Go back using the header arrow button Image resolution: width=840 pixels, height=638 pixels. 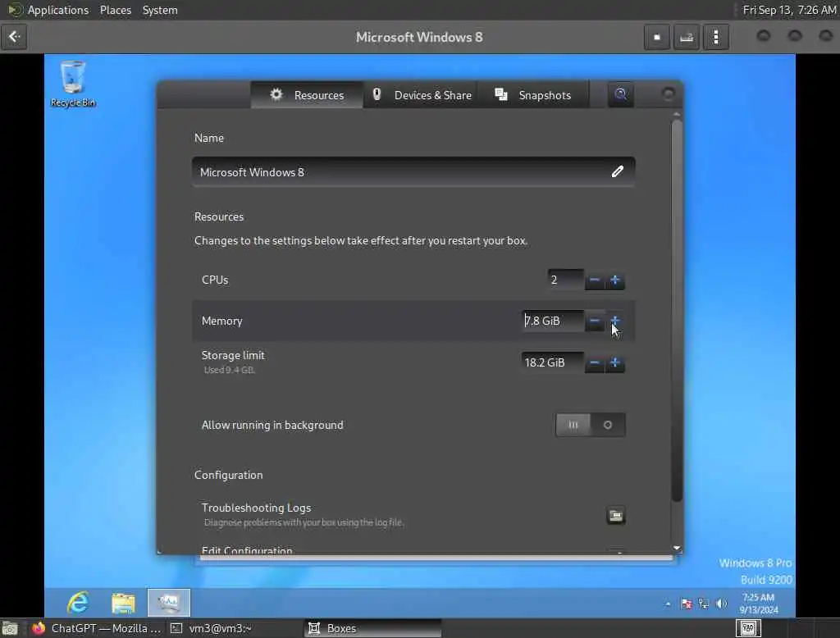[14, 37]
